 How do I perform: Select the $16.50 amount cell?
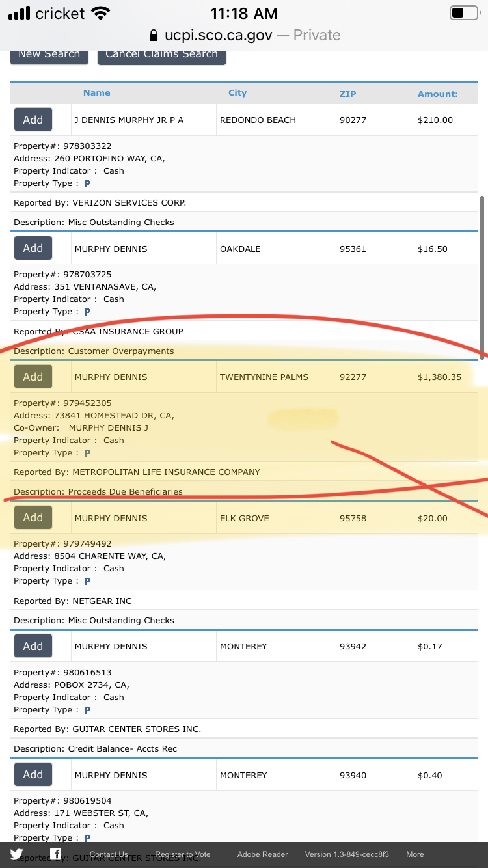[433, 249]
